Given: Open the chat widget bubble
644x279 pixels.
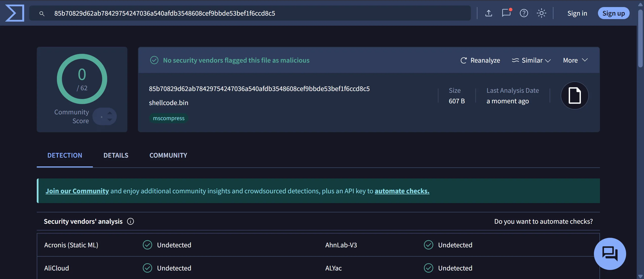Looking at the screenshot, I should point(610,254).
